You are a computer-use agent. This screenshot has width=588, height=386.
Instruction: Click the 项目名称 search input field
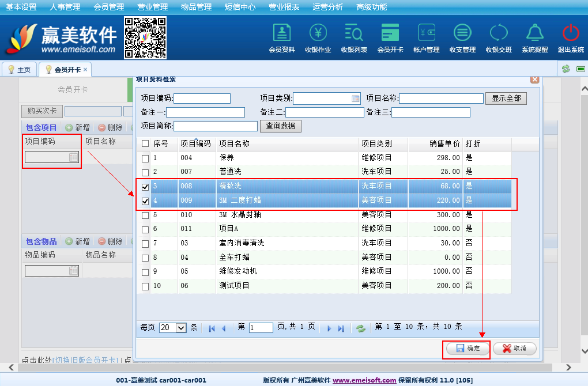[x=441, y=99]
